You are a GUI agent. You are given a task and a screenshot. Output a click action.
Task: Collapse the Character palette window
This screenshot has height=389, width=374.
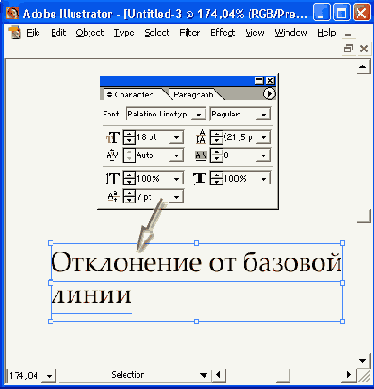coord(259,81)
